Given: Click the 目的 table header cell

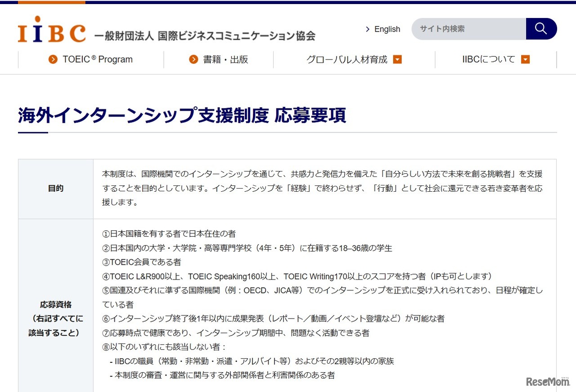Looking at the screenshot, I should [55, 189].
